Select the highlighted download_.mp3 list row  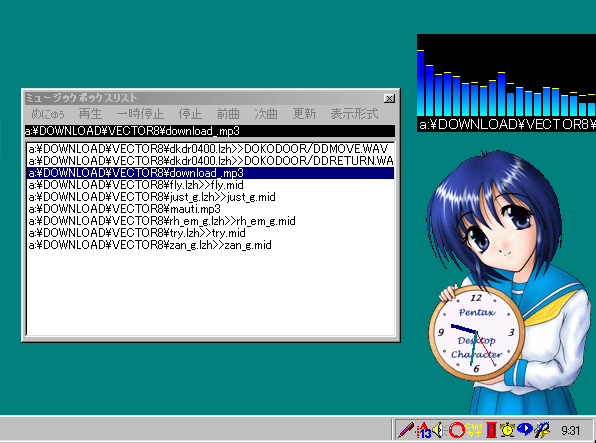point(211,173)
